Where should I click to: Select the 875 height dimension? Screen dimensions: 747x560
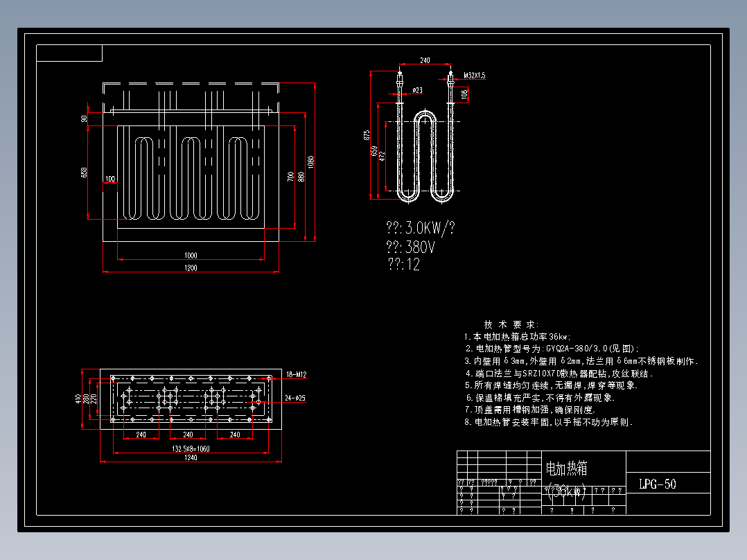tap(367, 135)
